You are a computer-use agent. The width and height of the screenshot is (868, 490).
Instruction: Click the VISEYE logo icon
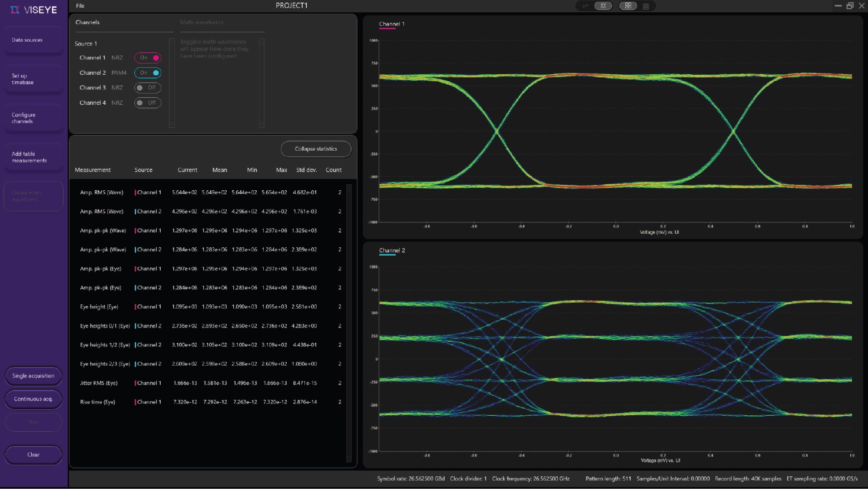pyautogui.click(x=15, y=10)
